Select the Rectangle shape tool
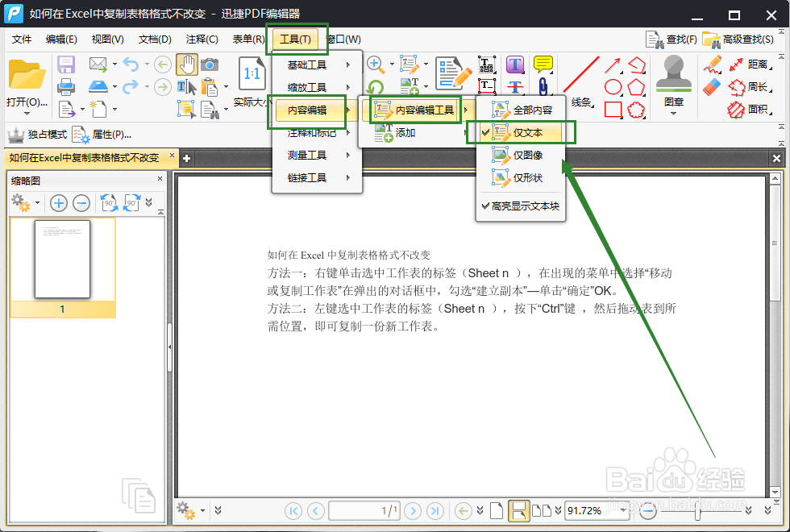 [x=613, y=110]
